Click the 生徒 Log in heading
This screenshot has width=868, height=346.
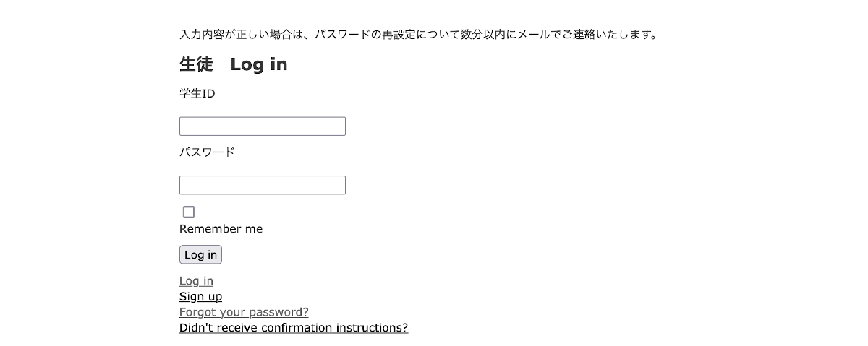(x=233, y=64)
